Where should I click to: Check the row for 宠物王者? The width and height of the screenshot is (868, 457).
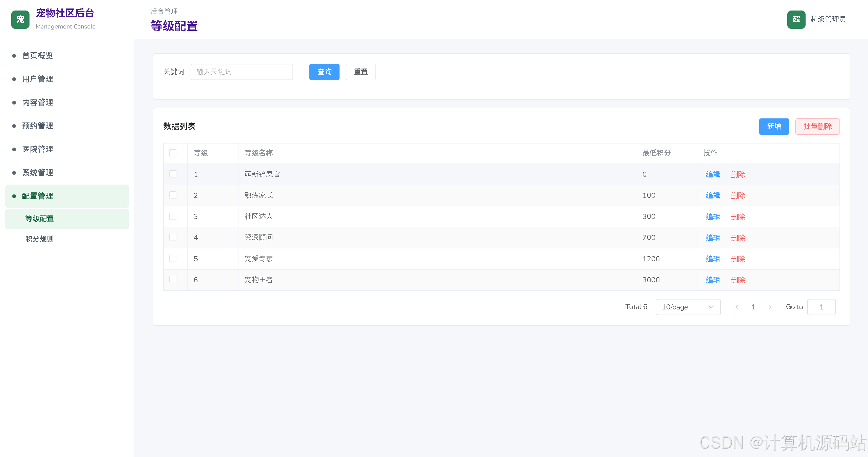coord(173,280)
